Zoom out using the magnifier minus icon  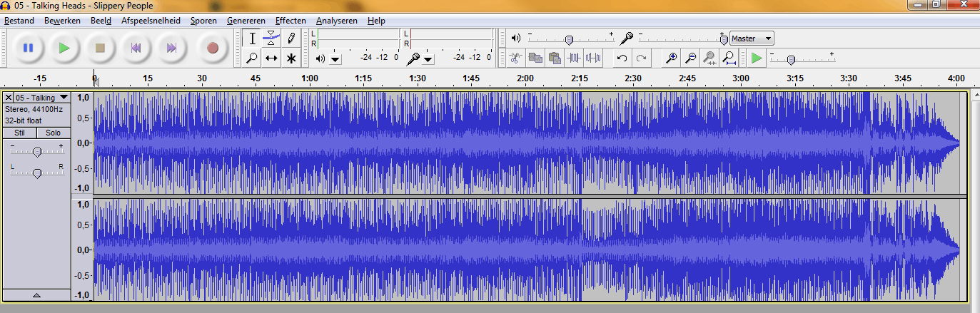690,58
